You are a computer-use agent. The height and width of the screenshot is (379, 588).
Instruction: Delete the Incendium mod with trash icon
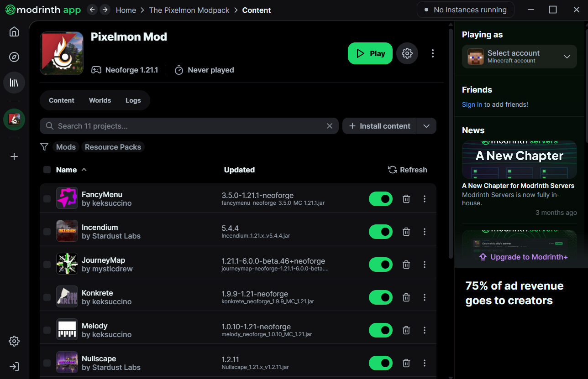pos(406,232)
